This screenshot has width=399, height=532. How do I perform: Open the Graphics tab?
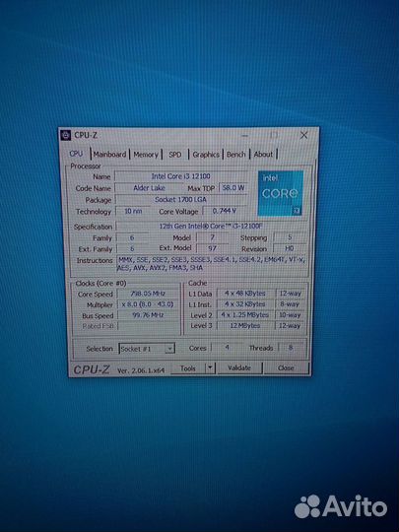pos(206,155)
